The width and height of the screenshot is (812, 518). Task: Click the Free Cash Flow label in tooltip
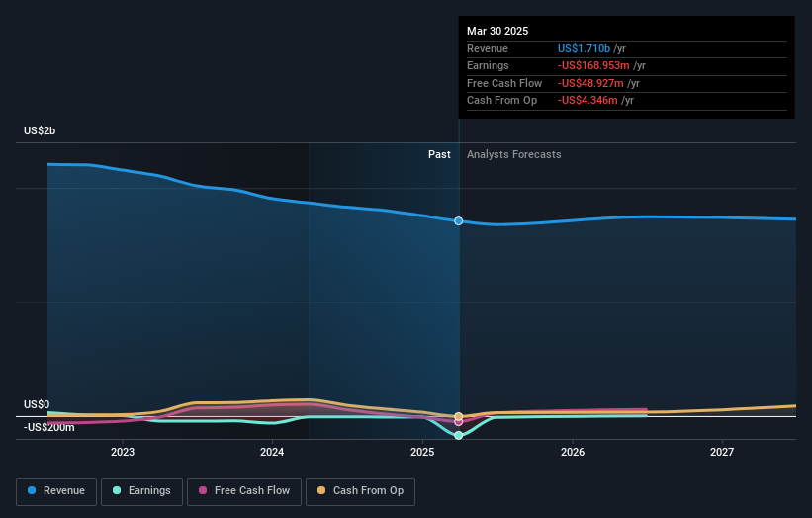tap(504, 83)
